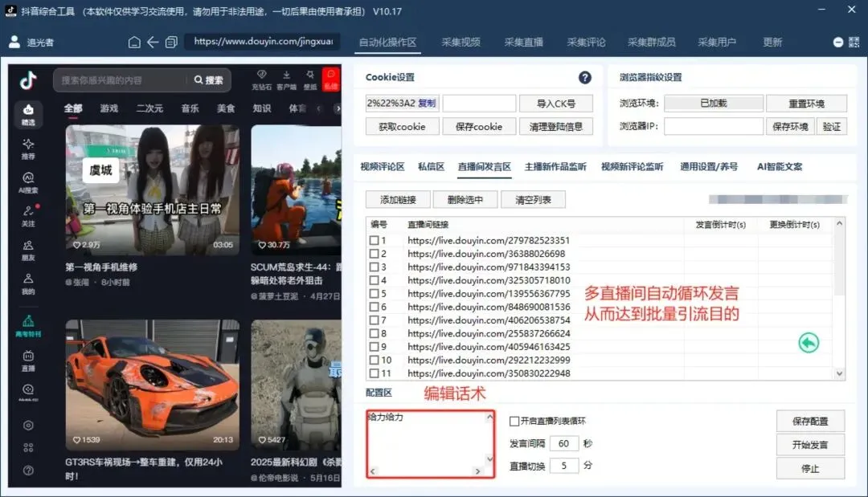The height and width of the screenshot is (497, 868).
Task: Switch to 采集直播 tab
Action: click(523, 43)
